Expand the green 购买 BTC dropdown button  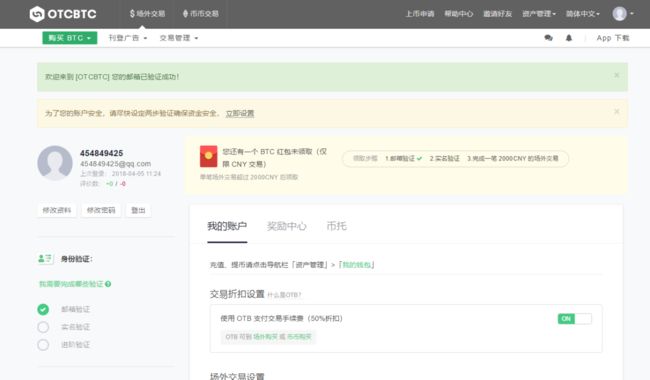coord(70,38)
